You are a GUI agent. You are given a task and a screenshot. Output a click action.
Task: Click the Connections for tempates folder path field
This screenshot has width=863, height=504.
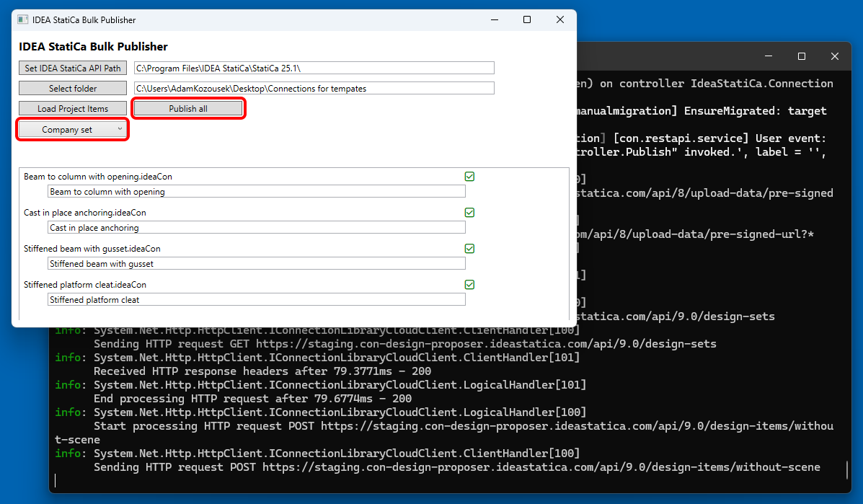click(x=314, y=89)
